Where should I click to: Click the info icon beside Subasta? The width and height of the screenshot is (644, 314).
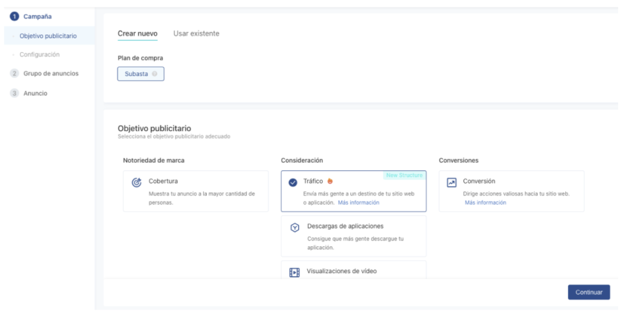click(155, 74)
